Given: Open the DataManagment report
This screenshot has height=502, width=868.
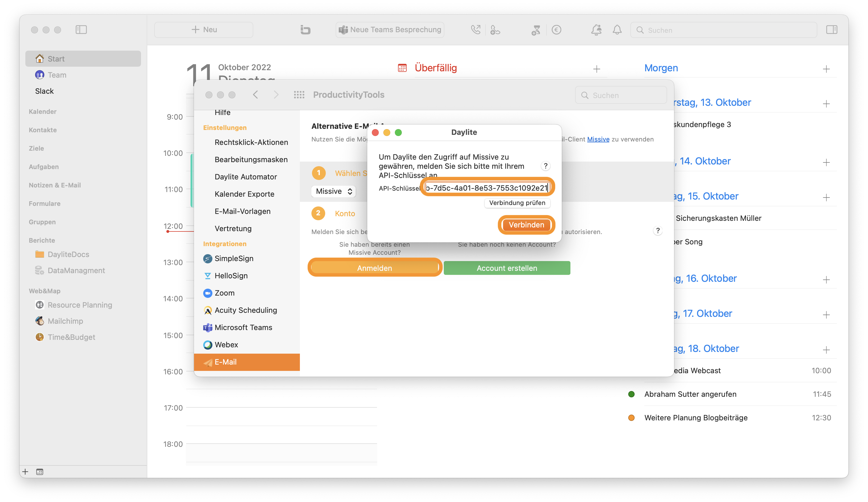Looking at the screenshot, I should [70, 271].
